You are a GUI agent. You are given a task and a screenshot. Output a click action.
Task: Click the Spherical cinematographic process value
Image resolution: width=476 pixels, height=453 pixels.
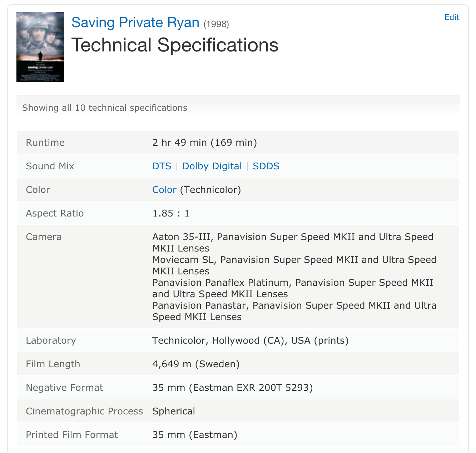pos(174,411)
